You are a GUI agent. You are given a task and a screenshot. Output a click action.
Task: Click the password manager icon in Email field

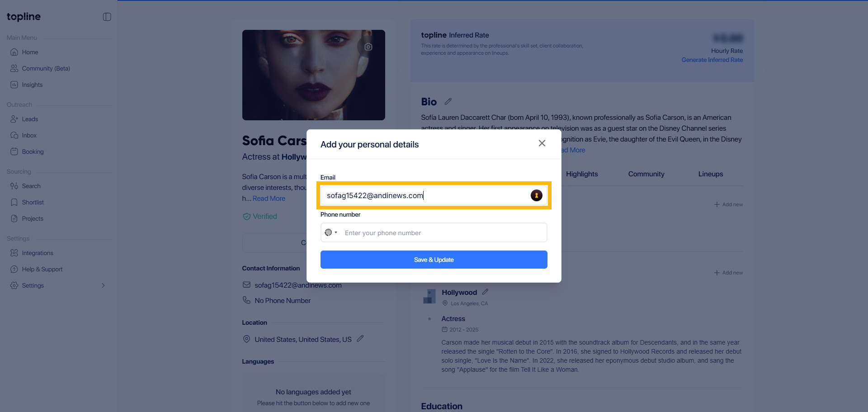536,195
